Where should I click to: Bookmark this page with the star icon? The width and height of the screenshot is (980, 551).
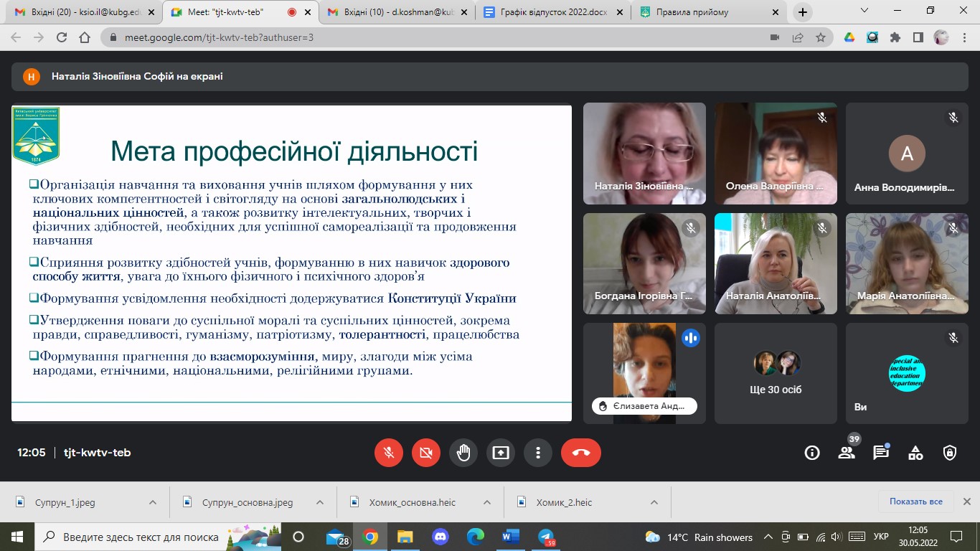tap(821, 38)
